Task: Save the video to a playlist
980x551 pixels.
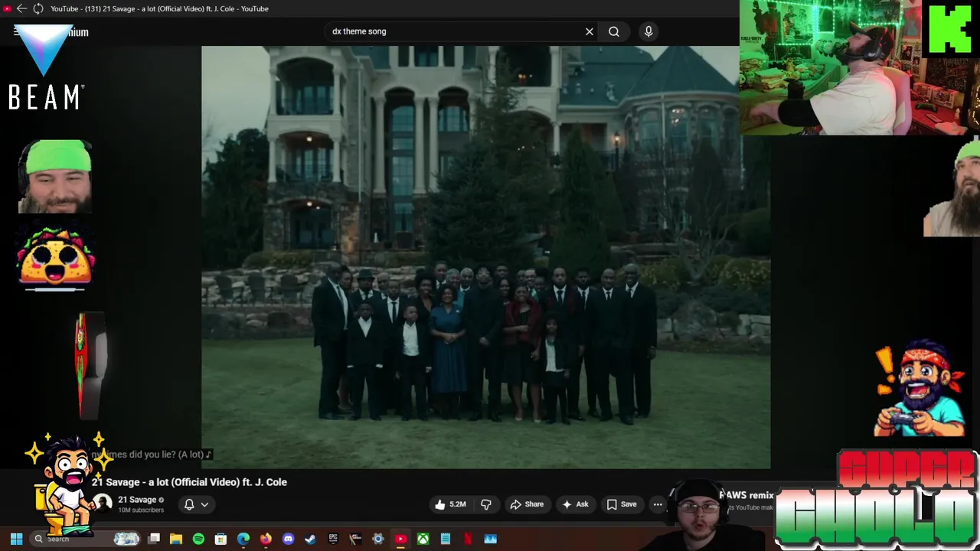Action: coord(622,504)
